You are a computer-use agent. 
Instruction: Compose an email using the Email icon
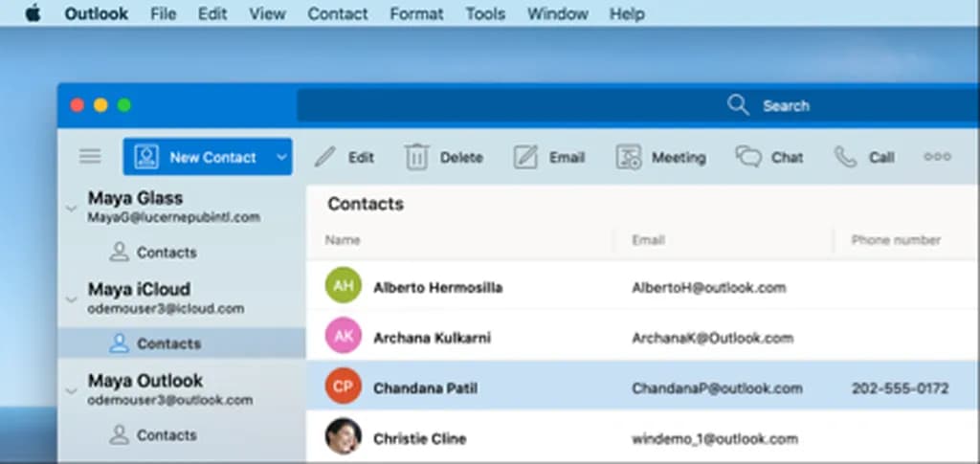(x=525, y=157)
